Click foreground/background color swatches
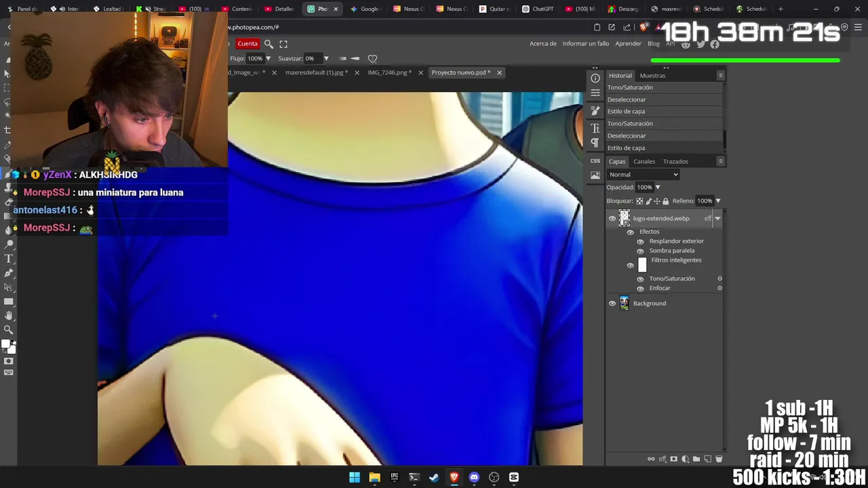 [x=8, y=346]
